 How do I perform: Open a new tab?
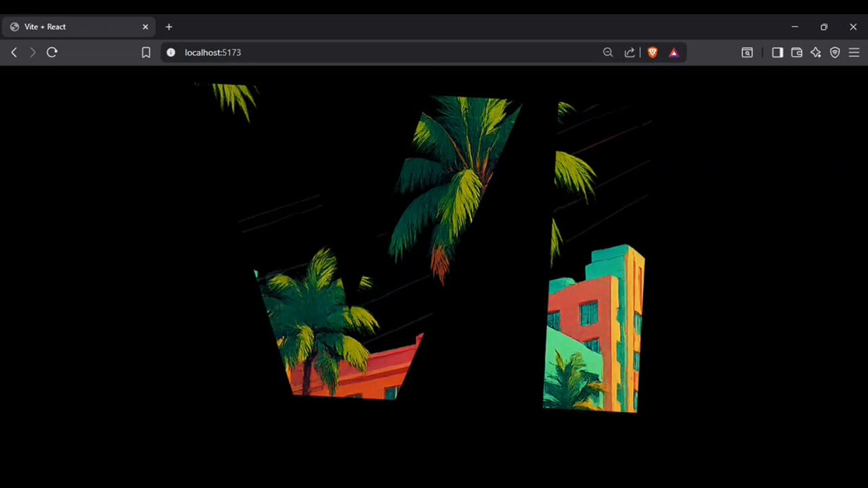[169, 27]
